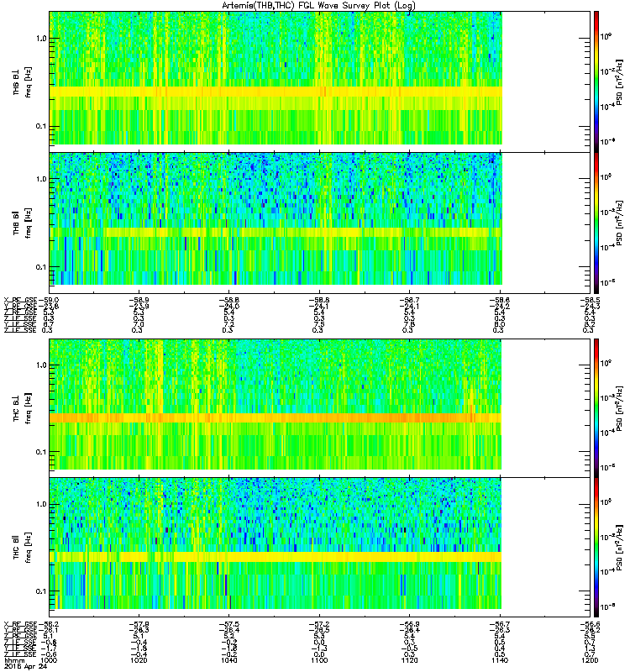Click the '-56.7' X_RE_GSE value
Image resolution: width=630 pixels, height=672 pixels.
[x=499, y=624]
